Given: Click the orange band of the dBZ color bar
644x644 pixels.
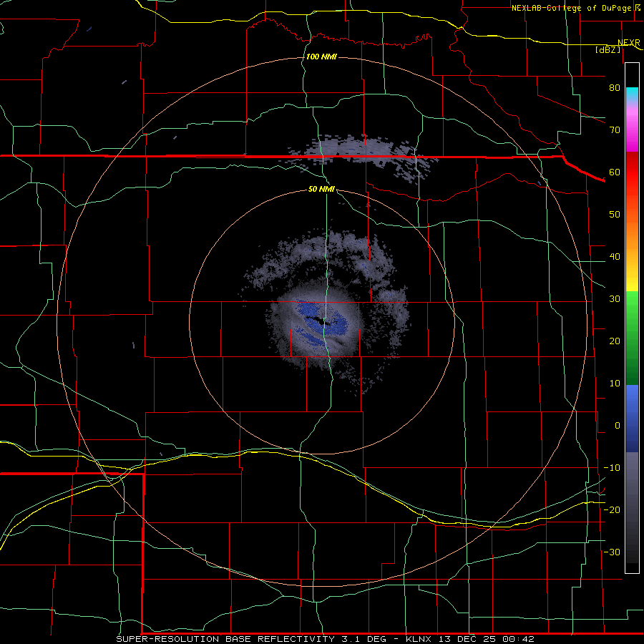Looking at the screenshot, I should pos(632,230).
